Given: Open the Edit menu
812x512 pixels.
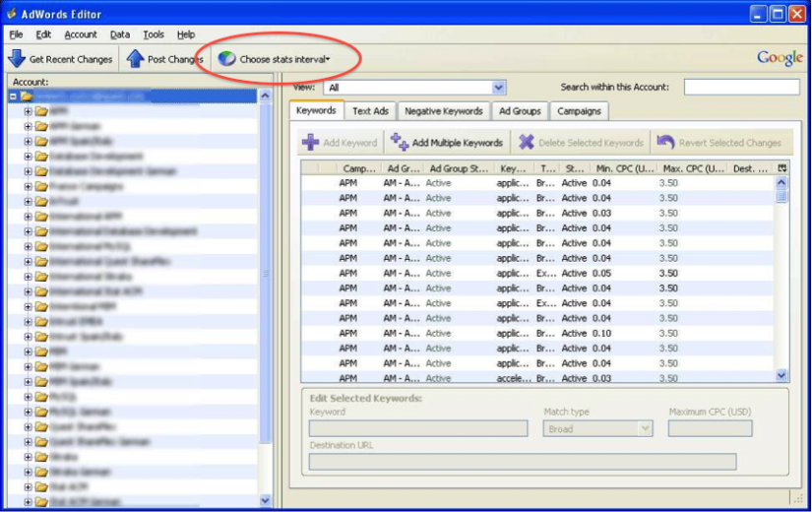Looking at the screenshot, I should [43, 34].
